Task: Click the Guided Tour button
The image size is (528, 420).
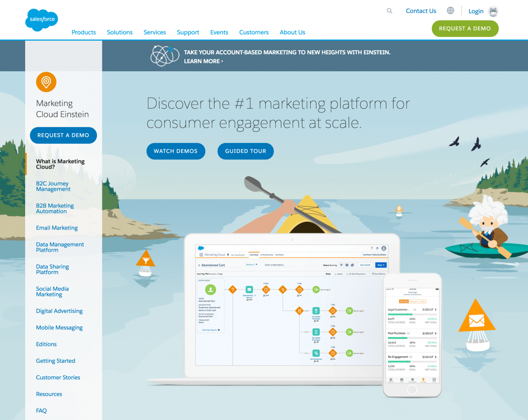Action: pyautogui.click(x=245, y=151)
